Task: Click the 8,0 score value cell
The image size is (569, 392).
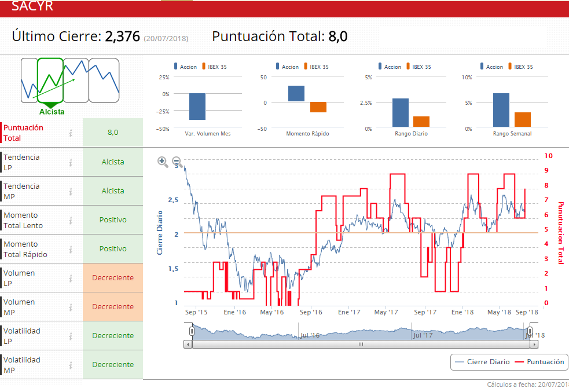Action: tap(113, 133)
